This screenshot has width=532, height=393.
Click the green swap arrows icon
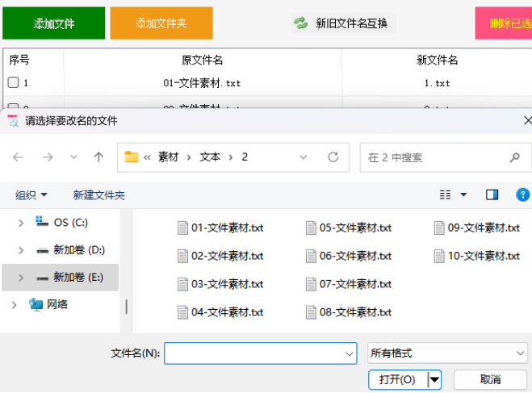pyautogui.click(x=300, y=23)
